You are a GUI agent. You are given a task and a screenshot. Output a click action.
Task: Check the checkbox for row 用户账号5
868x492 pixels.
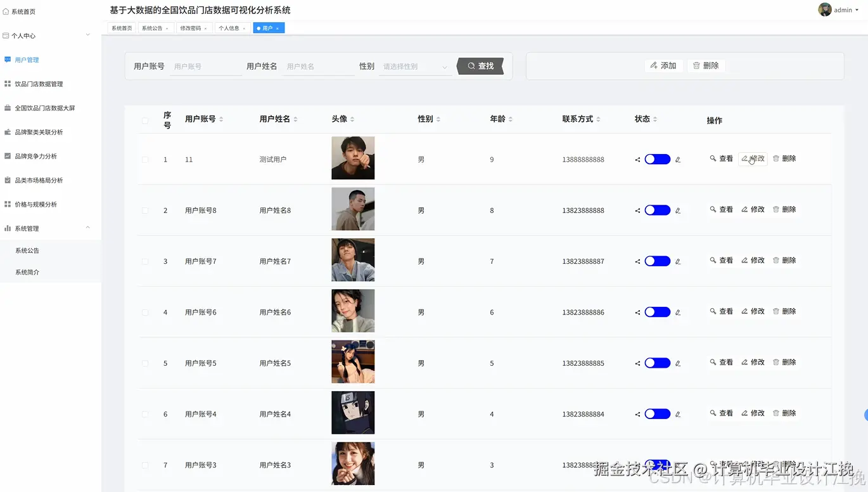click(145, 363)
